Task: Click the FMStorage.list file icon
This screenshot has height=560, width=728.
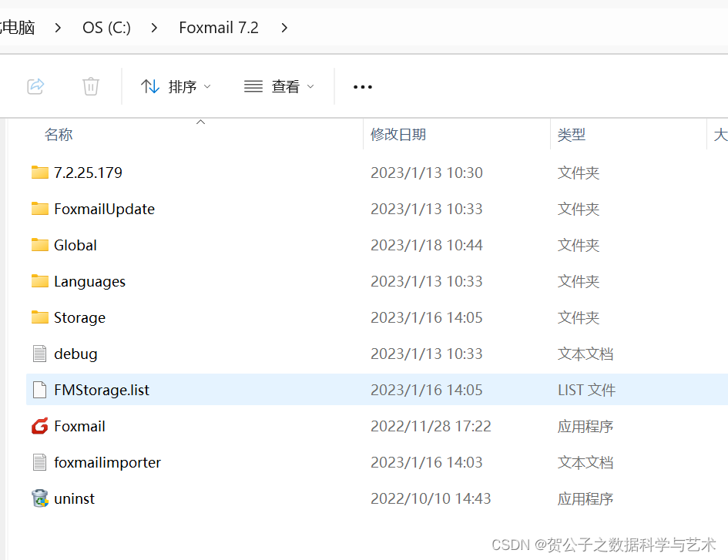Action: pyautogui.click(x=40, y=390)
